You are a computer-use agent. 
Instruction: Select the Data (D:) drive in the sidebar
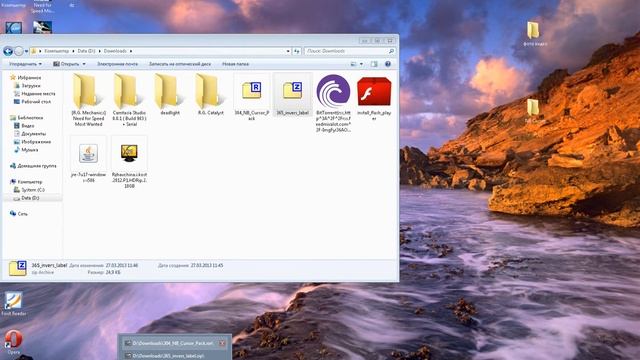coord(27,198)
